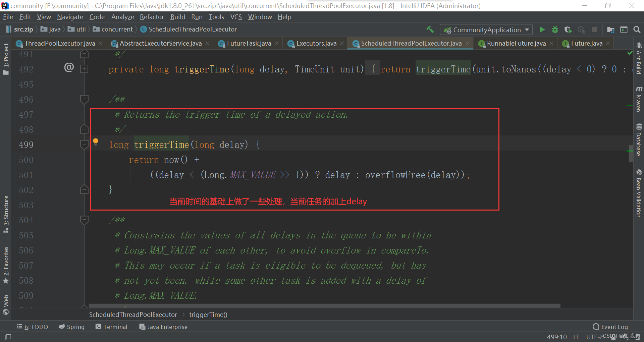Open the Database tool window
Screen dimensions: 644x342
point(639,140)
